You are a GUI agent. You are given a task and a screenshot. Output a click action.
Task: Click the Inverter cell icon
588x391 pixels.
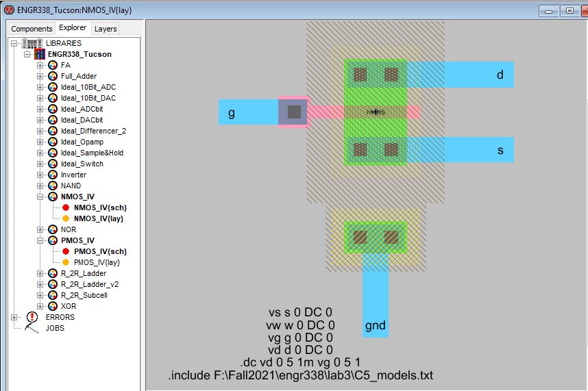pos(53,175)
